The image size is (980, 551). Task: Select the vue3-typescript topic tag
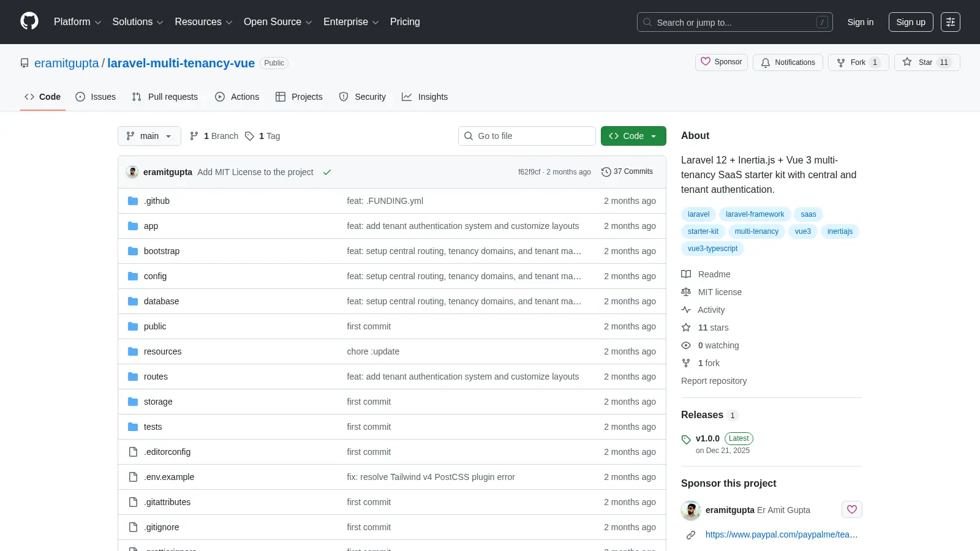pyautogui.click(x=712, y=249)
